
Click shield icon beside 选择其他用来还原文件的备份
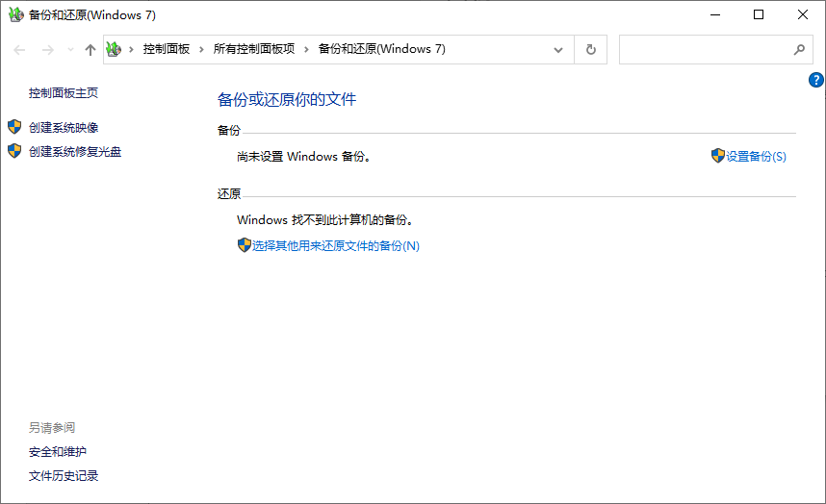244,245
